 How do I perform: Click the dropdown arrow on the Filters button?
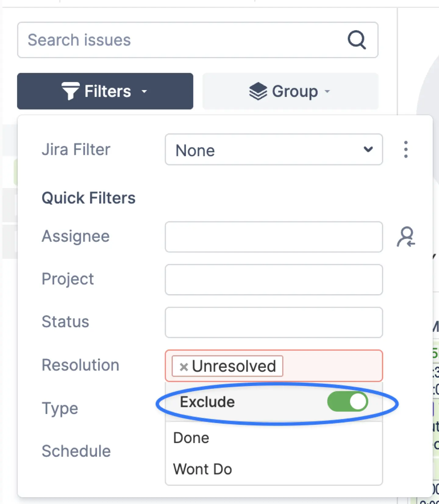click(x=144, y=91)
